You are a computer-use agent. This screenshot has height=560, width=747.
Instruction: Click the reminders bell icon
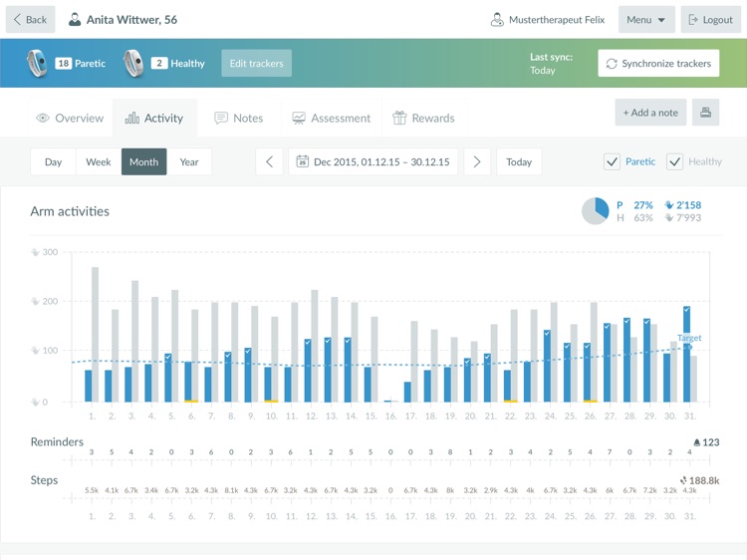pos(695,442)
